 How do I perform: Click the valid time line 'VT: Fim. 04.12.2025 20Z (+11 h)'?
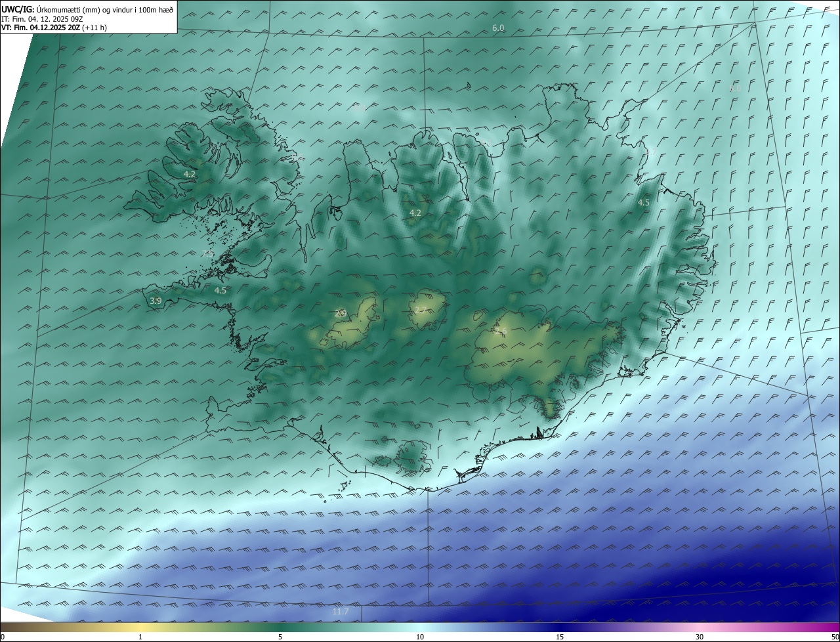[54, 28]
